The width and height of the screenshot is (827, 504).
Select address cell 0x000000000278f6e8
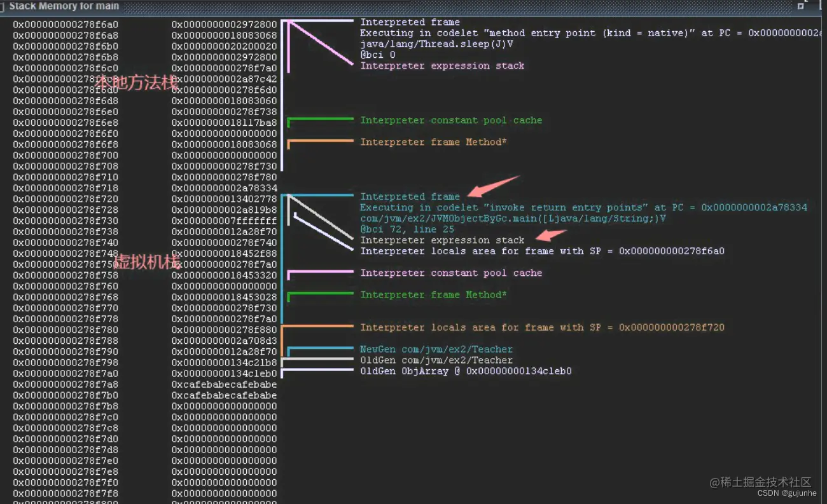click(66, 123)
